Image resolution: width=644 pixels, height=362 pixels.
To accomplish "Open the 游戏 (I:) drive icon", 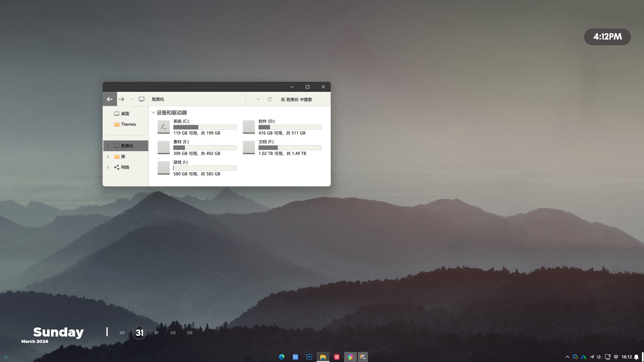I will click(164, 168).
